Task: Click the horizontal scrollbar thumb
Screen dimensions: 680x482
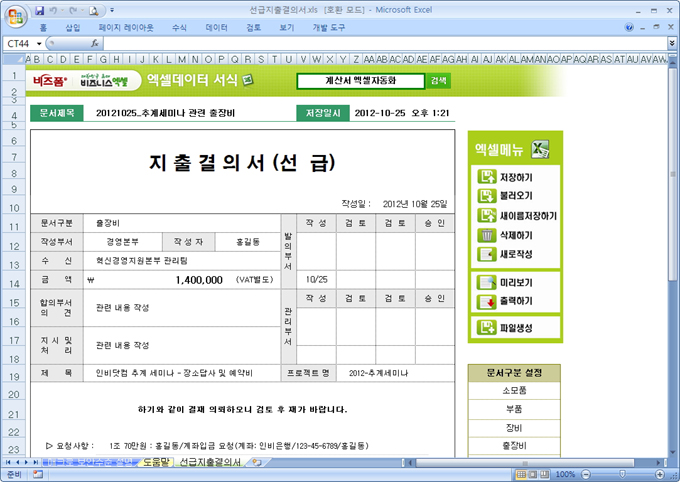Action: tap(525, 462)
